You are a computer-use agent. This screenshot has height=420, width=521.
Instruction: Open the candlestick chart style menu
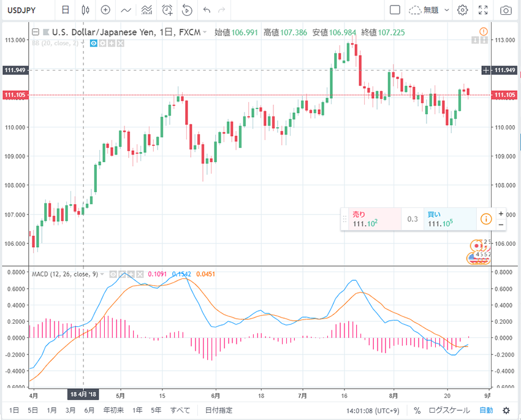point(85,10)
